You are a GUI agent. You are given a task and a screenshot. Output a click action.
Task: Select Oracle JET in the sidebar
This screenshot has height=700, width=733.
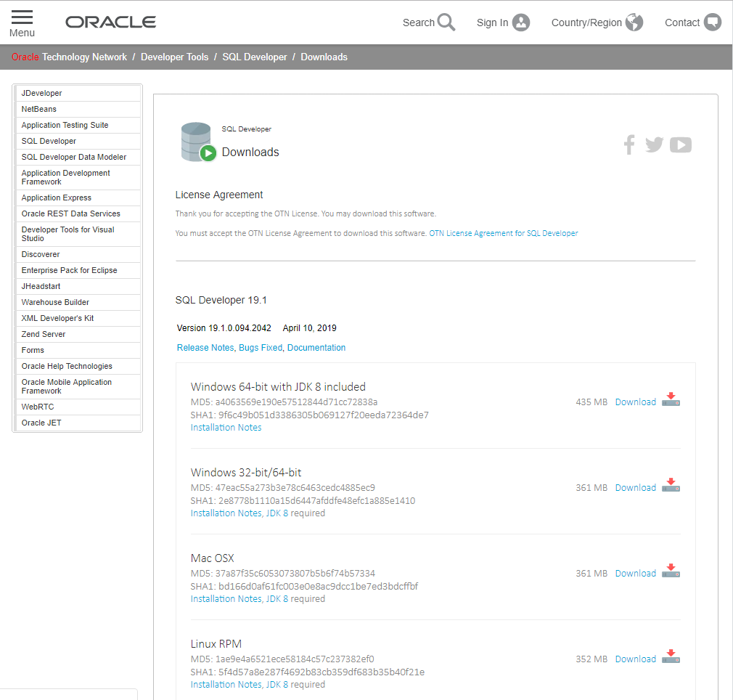[x=78, y=422]
